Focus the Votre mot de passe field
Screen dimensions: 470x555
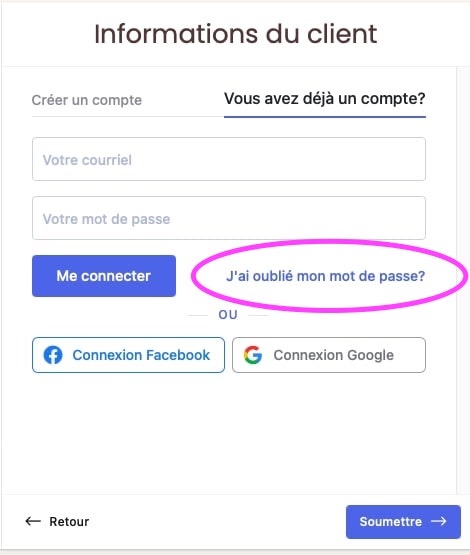pyautogui.click(x=229, y=218)
